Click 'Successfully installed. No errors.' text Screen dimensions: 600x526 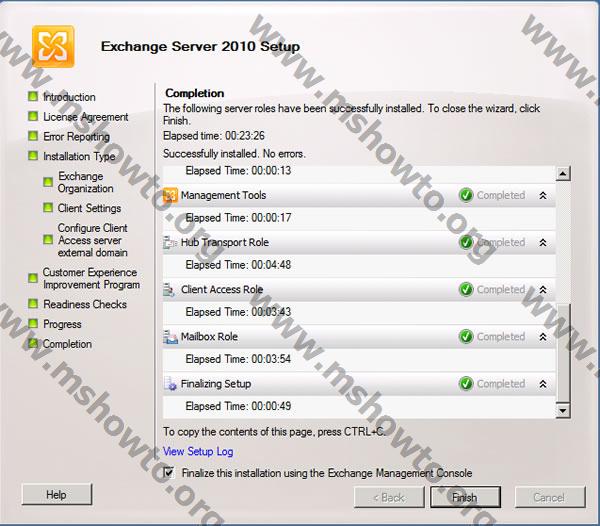click(x=235, y=154)
